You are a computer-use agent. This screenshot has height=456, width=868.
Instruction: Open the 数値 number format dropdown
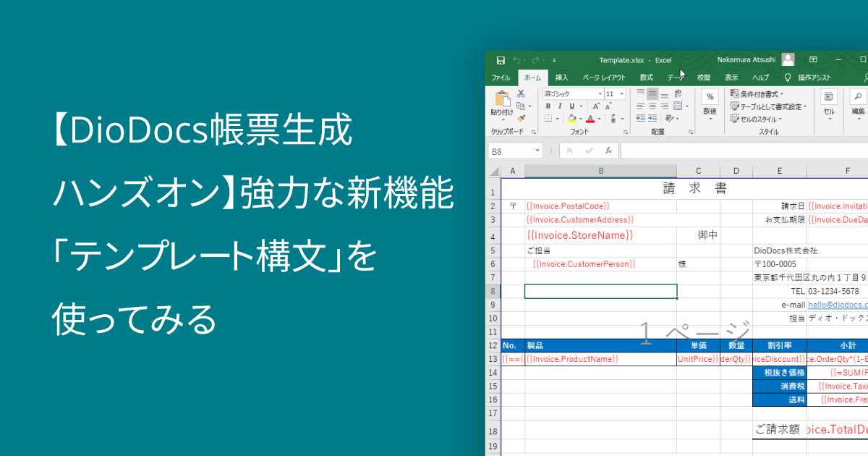710,106
